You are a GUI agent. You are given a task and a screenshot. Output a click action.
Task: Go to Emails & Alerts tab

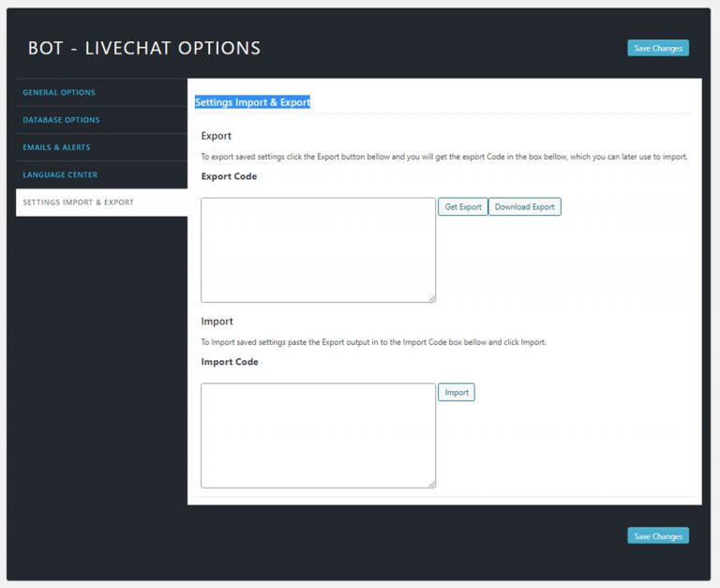(56, 147)
